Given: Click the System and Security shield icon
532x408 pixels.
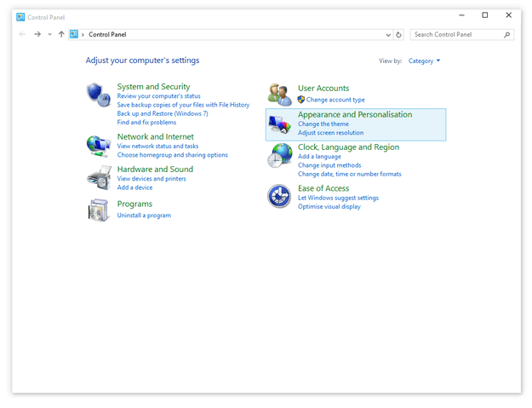Looking at the screenshot, I should (x=99, y=95).
